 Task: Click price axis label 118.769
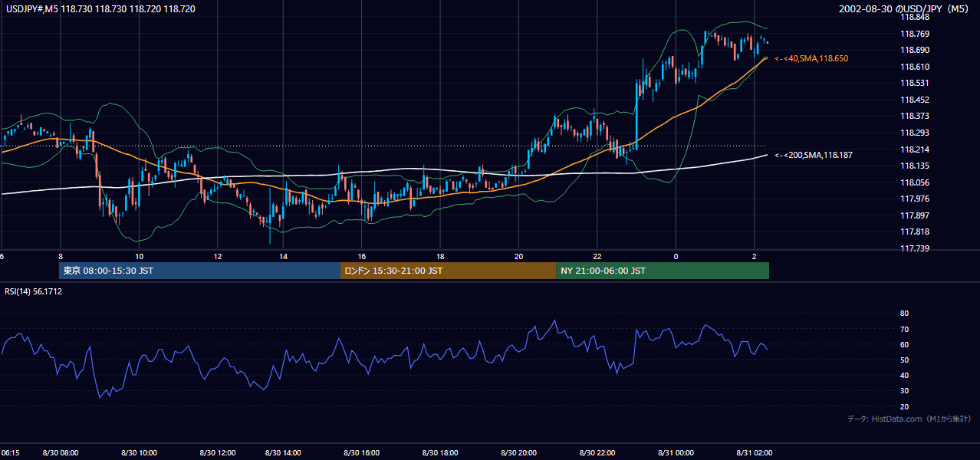(x=915, y=34)
